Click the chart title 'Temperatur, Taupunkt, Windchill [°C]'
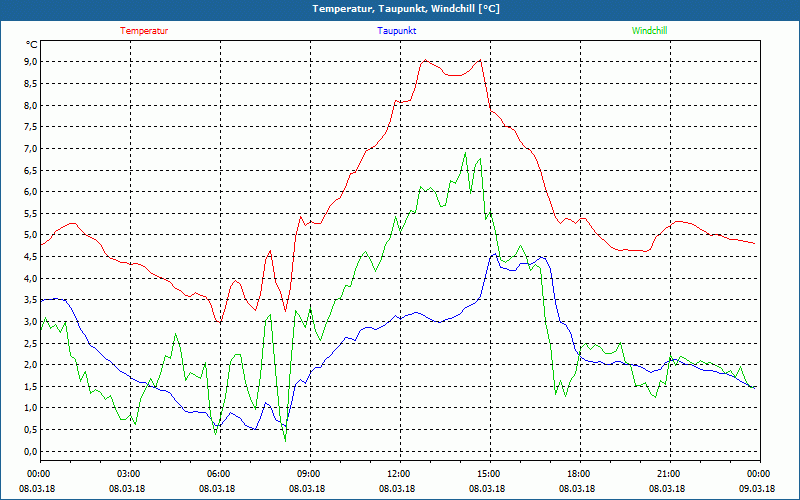 point(406,9)
